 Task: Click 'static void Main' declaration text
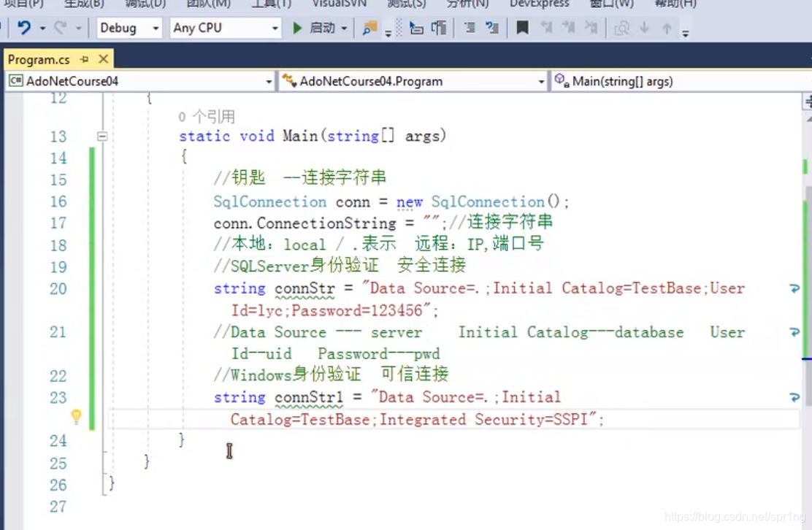(x=248, y=136)
